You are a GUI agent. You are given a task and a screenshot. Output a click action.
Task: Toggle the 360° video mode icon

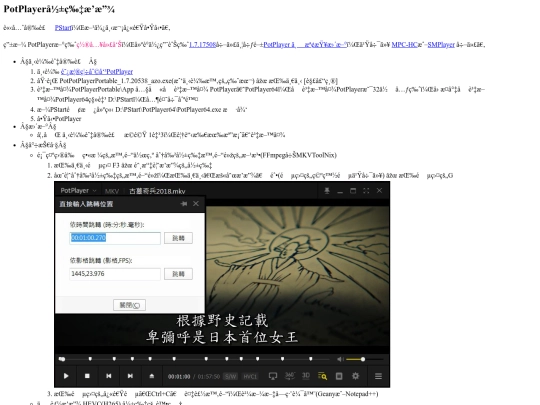pyautogui.click(x=290, y=376)
